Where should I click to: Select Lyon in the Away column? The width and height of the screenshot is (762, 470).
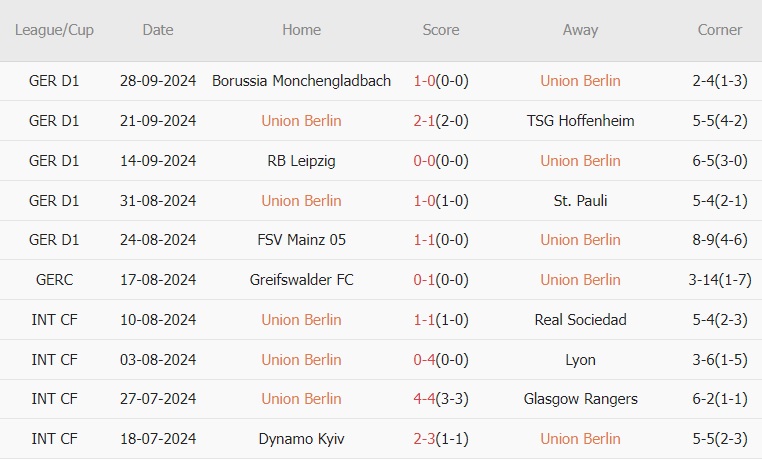click(x=580, y=360)
